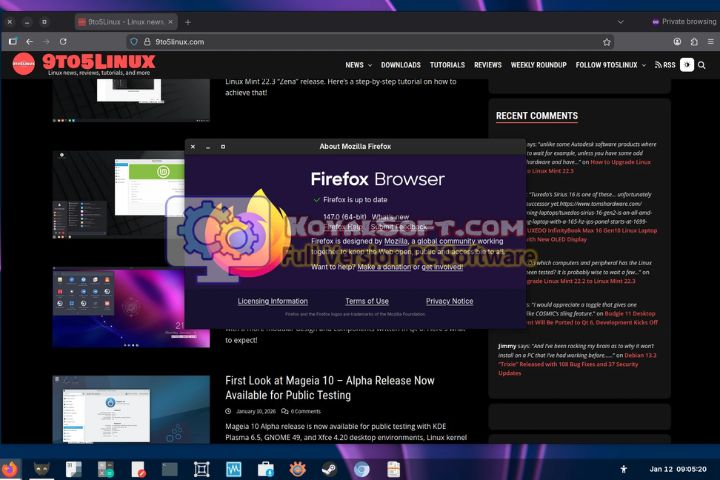Open Licensing Information in About Firefox
The height and width of the screenshot is (480, 720).
[x=272, y=301]
